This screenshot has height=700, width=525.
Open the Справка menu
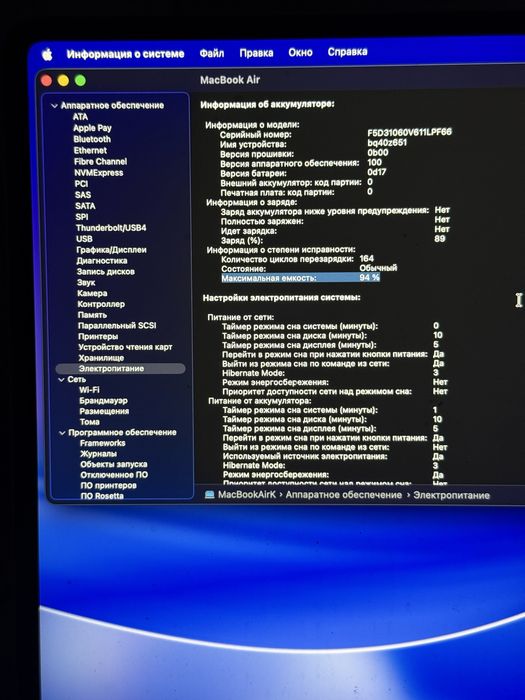(x=347, y=52)
